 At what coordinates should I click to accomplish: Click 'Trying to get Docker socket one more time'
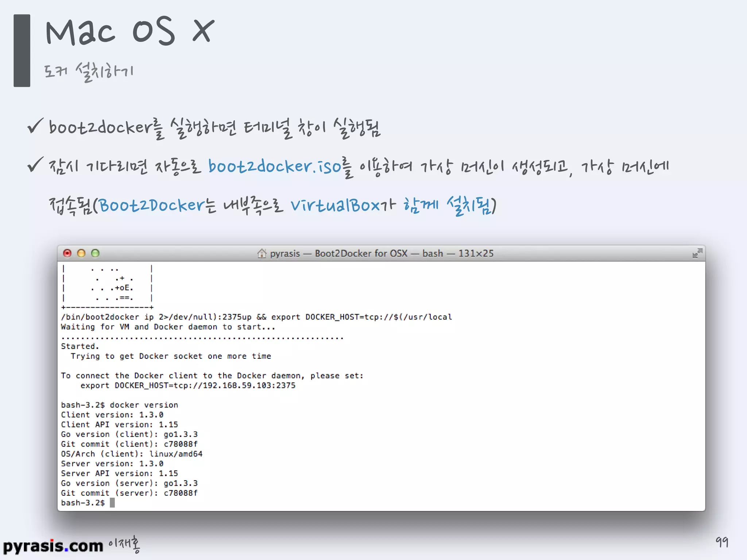(x=171, y=356)
